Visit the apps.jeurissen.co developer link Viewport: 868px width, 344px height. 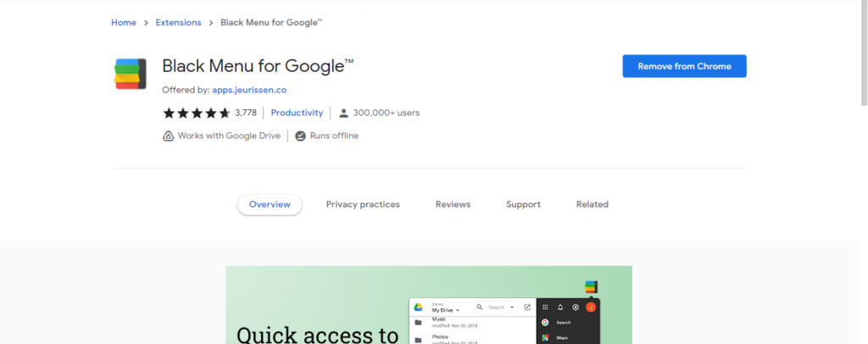[x=249, y=90]
